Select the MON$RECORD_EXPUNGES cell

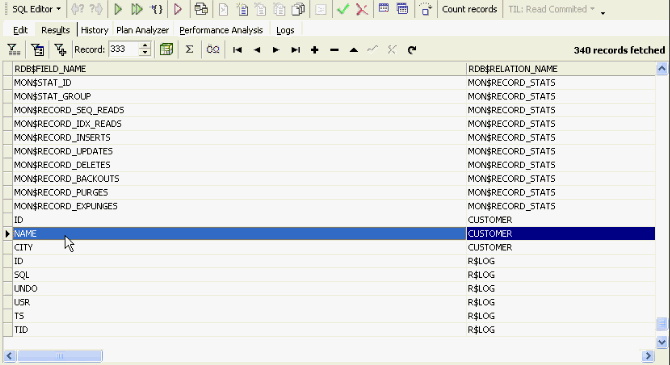[x=239, y=206]
